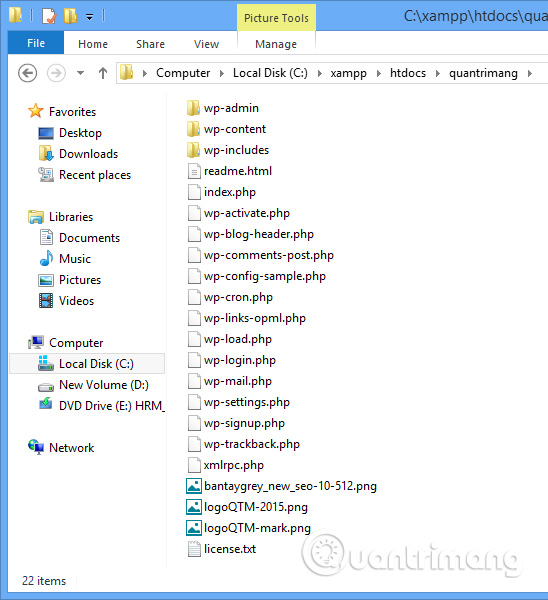
Task: Expand breadcrumb arrow after quantrimang
Action: coord(530,73)
